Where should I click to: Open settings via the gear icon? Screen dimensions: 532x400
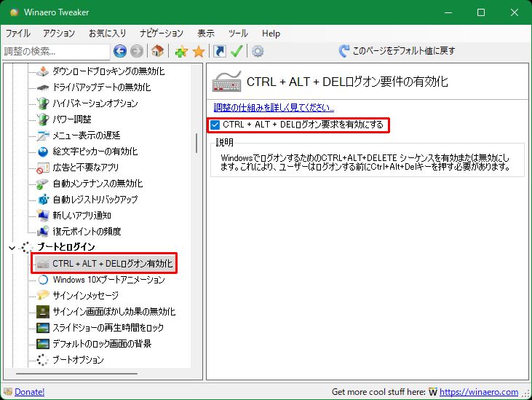tap(258, 51)
